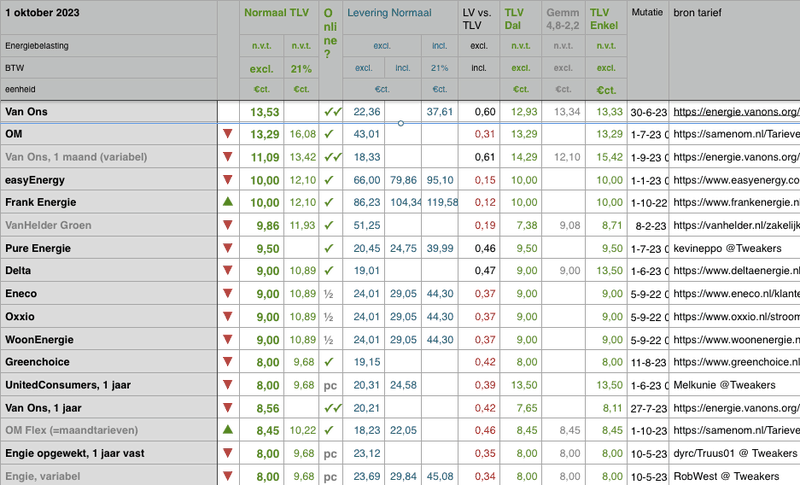Select the 30-6-23 mutatie date cell

coord(648,112)
